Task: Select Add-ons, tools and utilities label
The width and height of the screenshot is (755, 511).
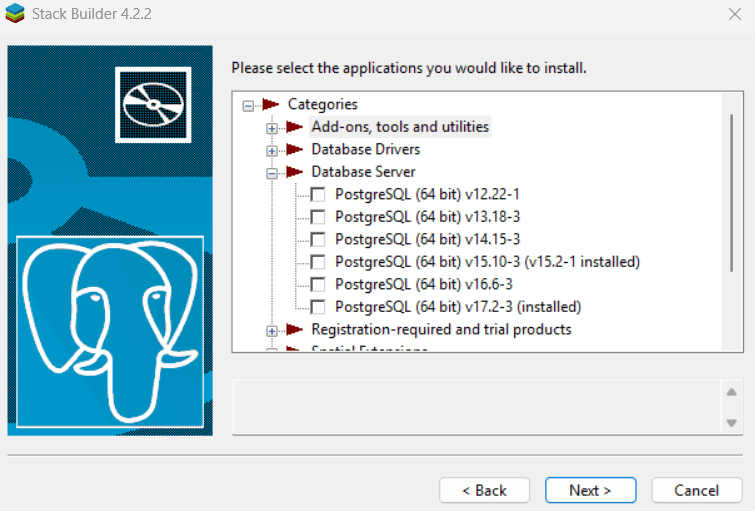Action: 400,127
